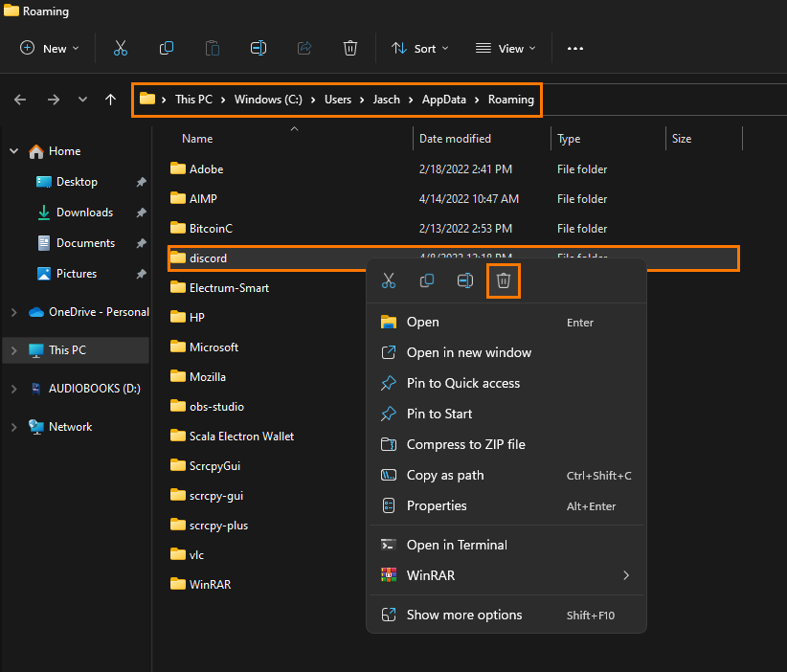787x672 pixels.
Task: Sort by the Type column header
Action: 569,139
